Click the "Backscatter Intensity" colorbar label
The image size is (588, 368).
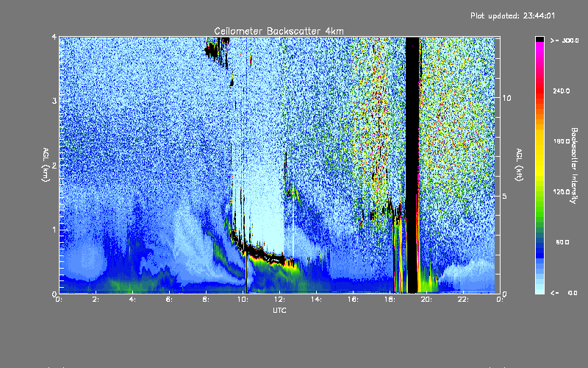pyautogui.click(x=574, y=166)
